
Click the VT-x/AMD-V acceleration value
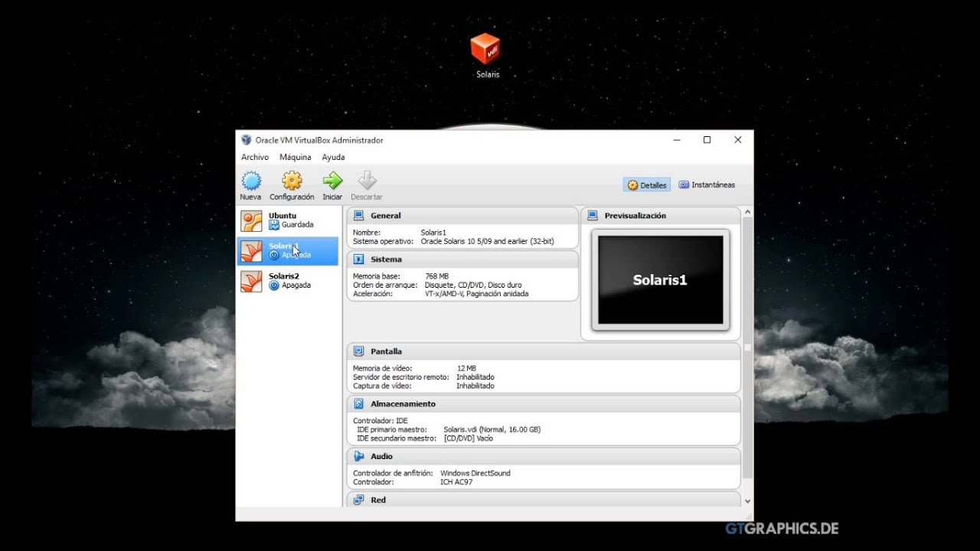(x=476, y=294)
